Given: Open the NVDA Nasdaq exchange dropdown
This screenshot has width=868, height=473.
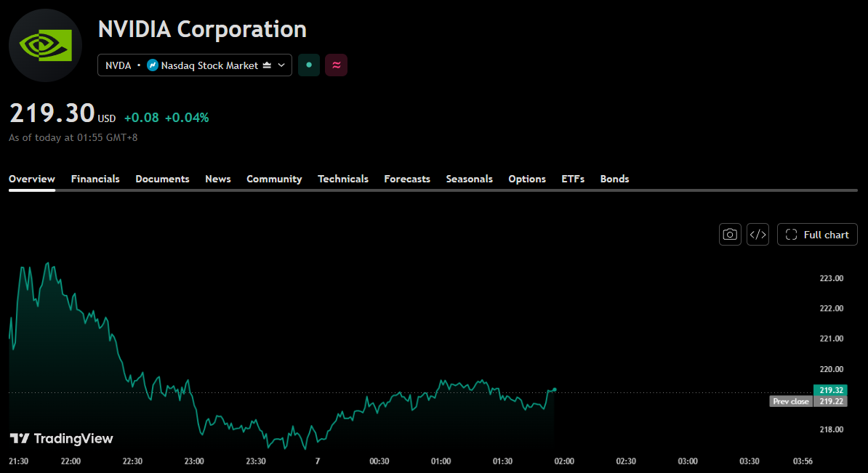Looking at the screenshot, I should point(195,65).
